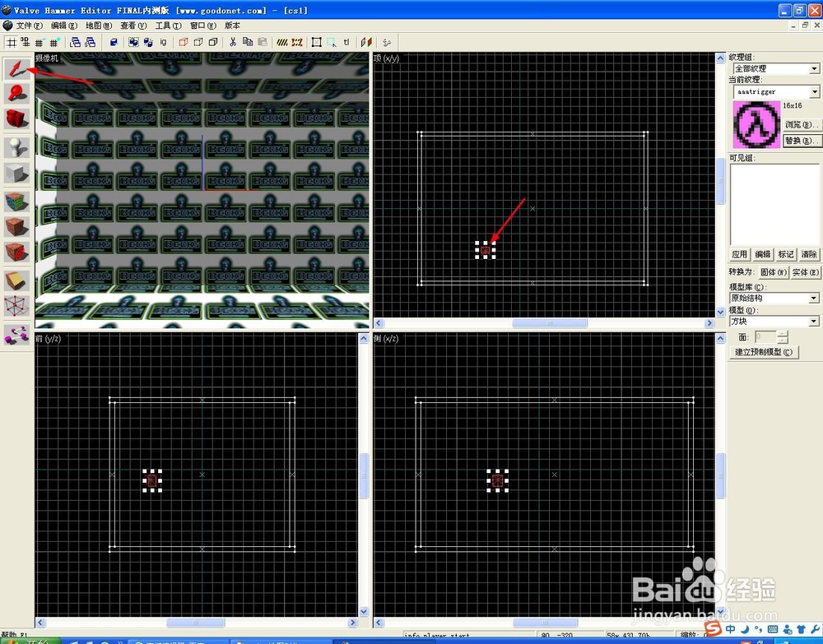Click the side view vertical scrollbar thumb

tap(720, 475)
